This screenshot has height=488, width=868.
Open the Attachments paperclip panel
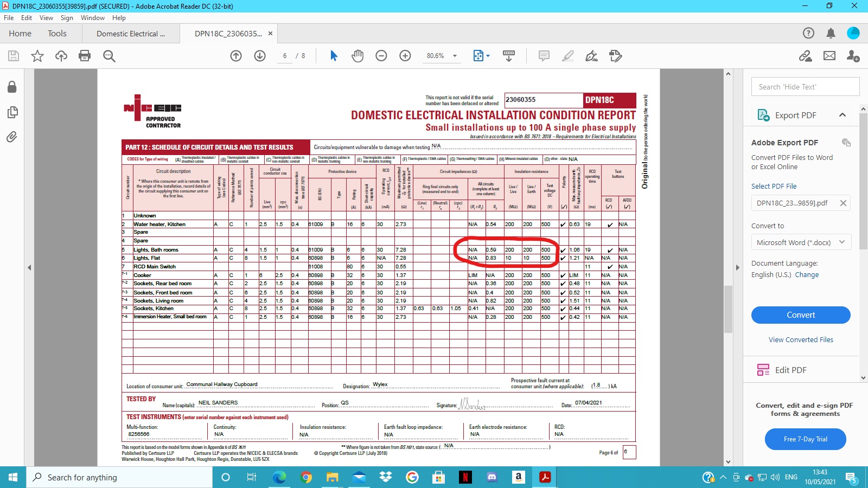12,137
